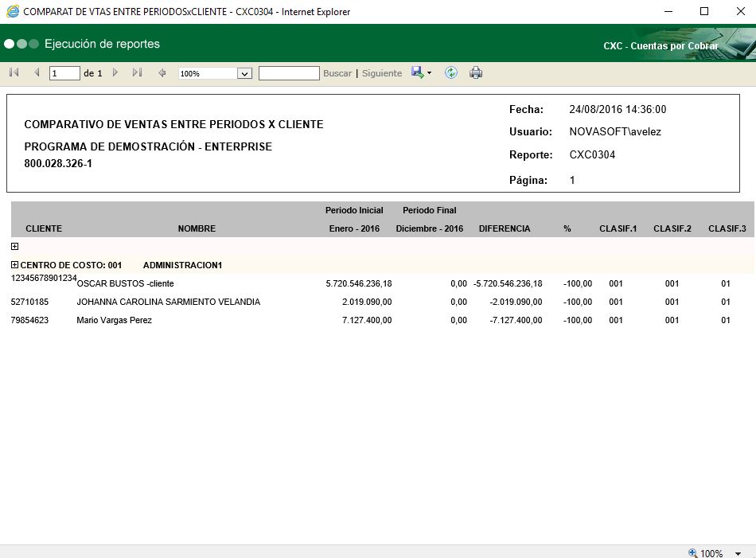The height and width of the screenshot is (558, 756).
Task: Click the Diciembre - 2016 period header
Action: click(x=430, y=228)
